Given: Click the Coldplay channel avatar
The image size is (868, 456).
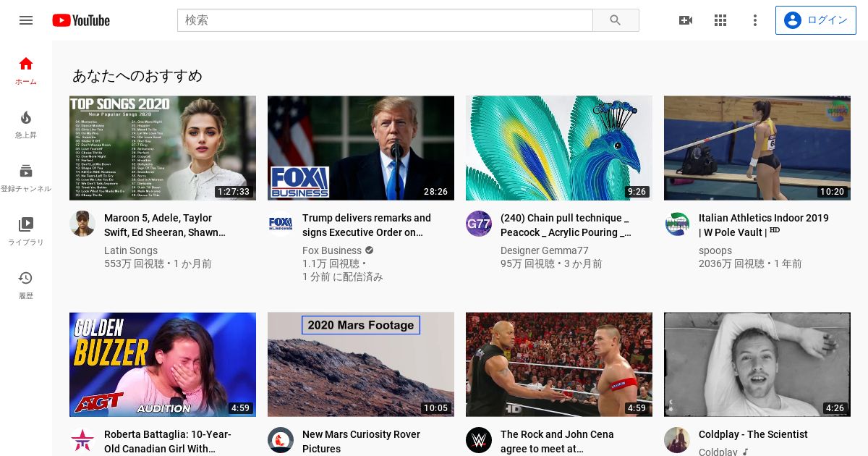Looking at the screenshot, I should [x=677, y=440].
